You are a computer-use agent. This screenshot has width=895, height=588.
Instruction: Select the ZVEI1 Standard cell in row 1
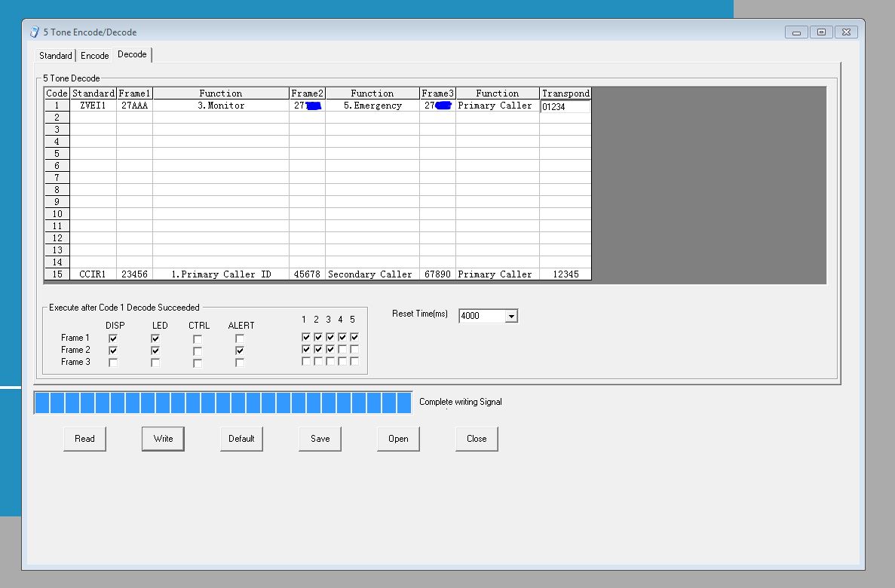(x=93, y=106)
